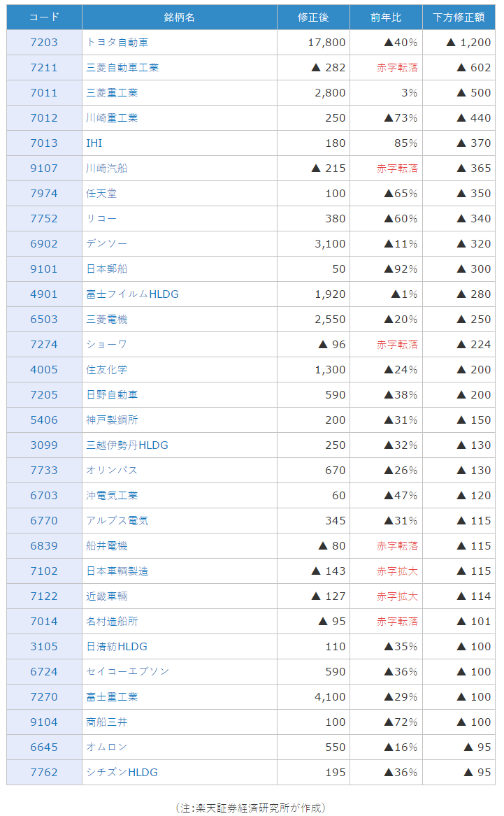Select 赤字転落 in the 三菱自動車工業 row
Viewport: 504px width, 816px height.
click(397, 68)
